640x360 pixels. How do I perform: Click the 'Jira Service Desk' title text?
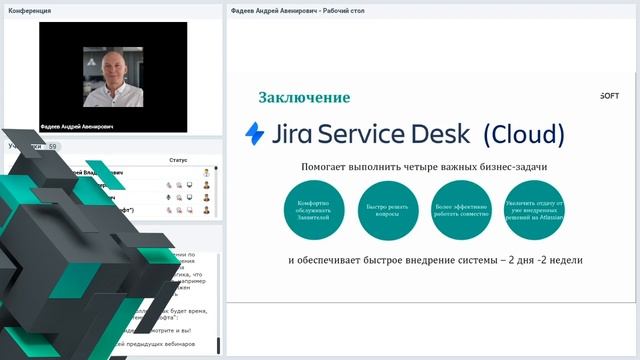371,134
